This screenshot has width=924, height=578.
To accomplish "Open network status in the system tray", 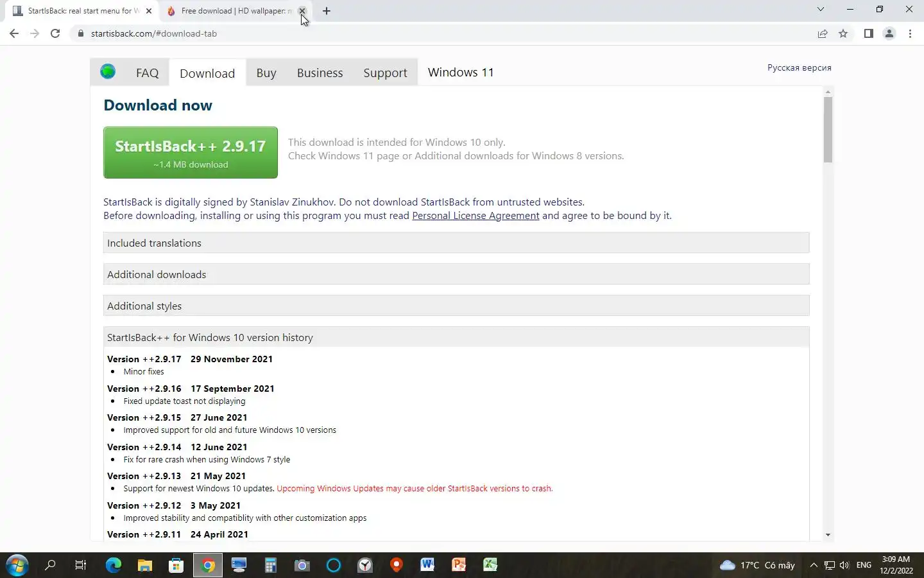I will pyautogui.click(x=830, y=565).
